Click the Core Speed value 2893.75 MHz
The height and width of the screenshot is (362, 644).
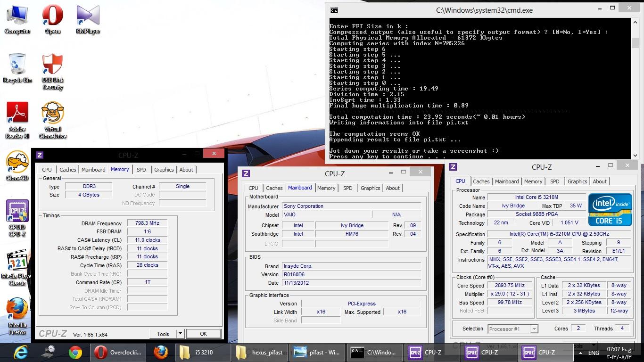coord(510,285)
